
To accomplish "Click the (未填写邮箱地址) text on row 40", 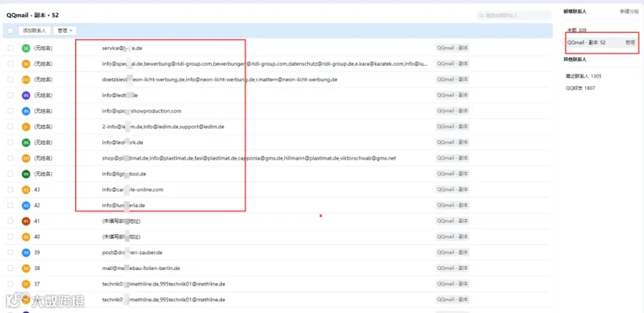I will pyautogui.click(x=121, y=236).
